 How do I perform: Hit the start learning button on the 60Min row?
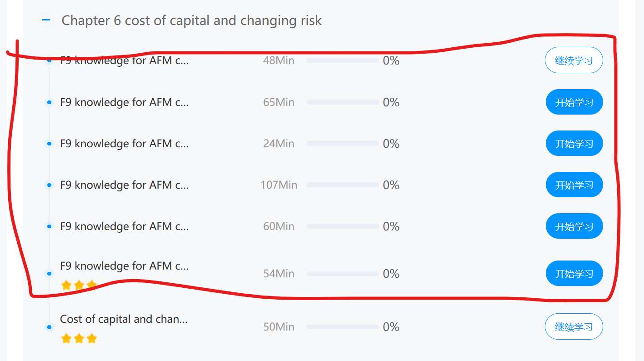coord(574,226)
